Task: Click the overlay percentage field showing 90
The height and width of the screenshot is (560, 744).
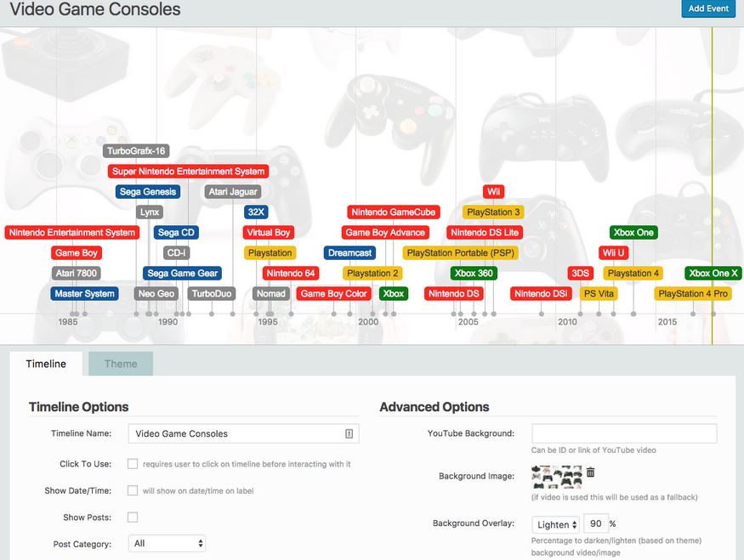Action: 595,523
